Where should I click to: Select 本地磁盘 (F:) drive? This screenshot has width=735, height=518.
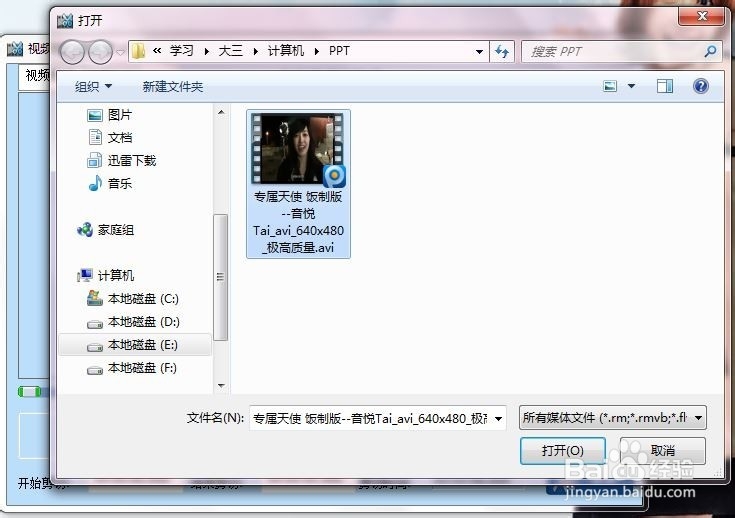click(x=132, y=368)
